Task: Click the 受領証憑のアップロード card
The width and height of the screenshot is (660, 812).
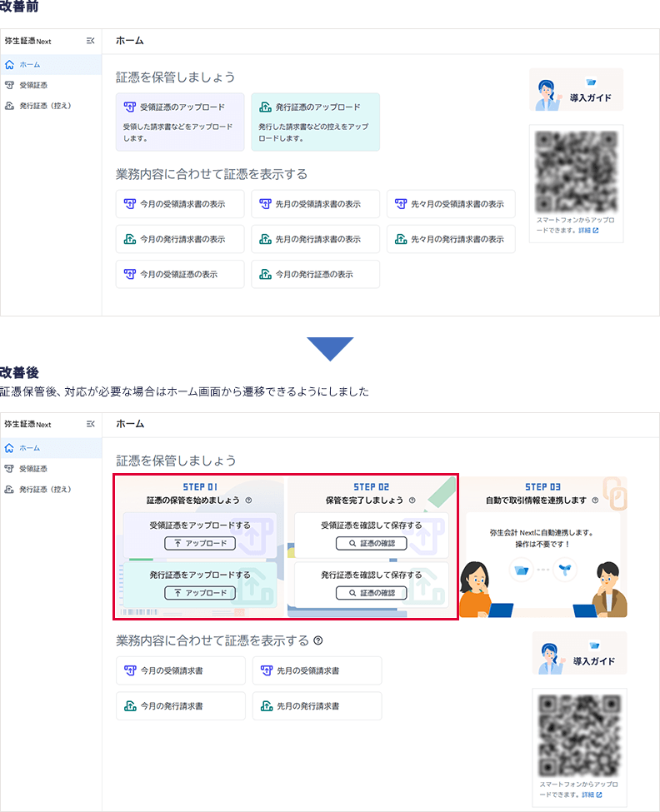Action: 180,122
